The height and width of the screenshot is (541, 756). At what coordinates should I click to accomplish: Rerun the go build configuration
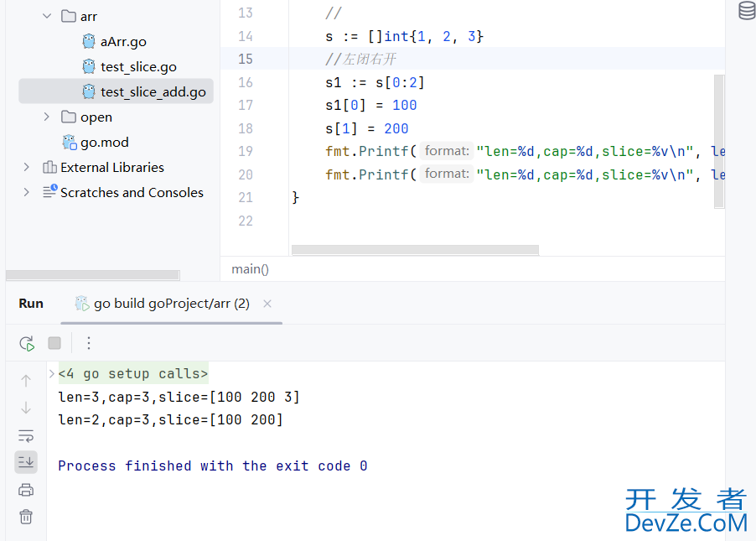pos(27,344)
